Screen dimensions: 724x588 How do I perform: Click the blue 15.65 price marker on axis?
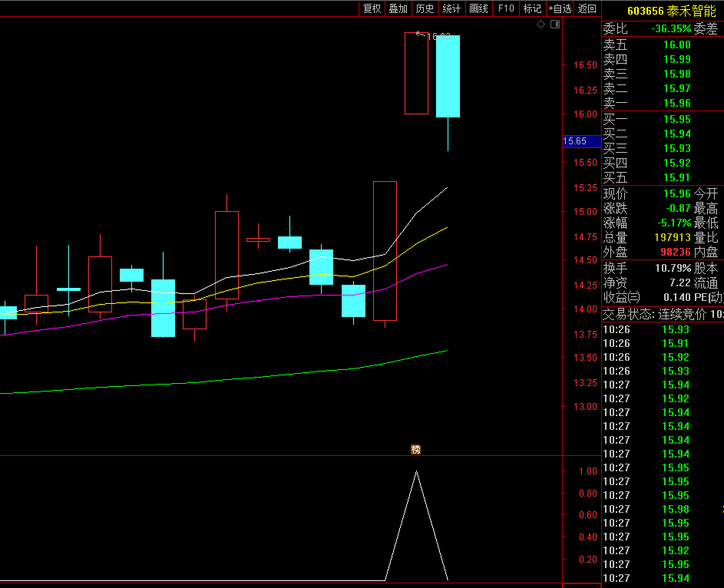click(x=581, y=141)
